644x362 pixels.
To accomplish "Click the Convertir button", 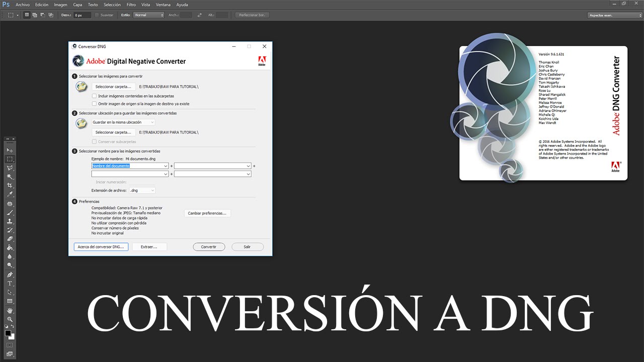I will pos(209,247).
